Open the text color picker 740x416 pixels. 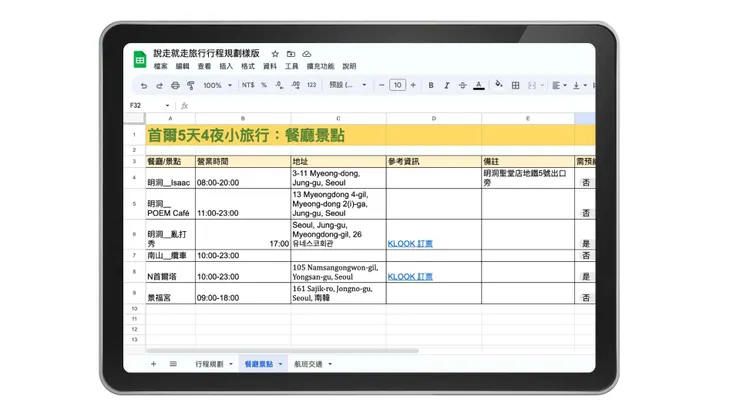tap(479, 85)
